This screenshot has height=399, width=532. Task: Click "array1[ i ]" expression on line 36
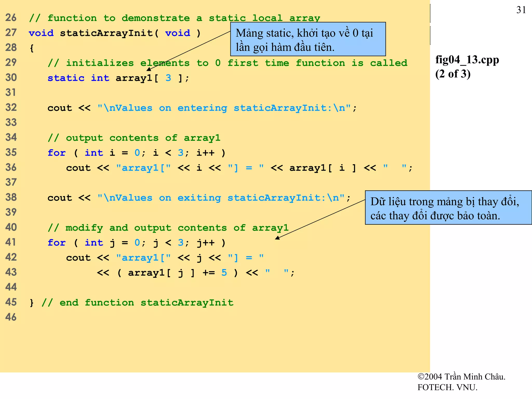point(323,168)
